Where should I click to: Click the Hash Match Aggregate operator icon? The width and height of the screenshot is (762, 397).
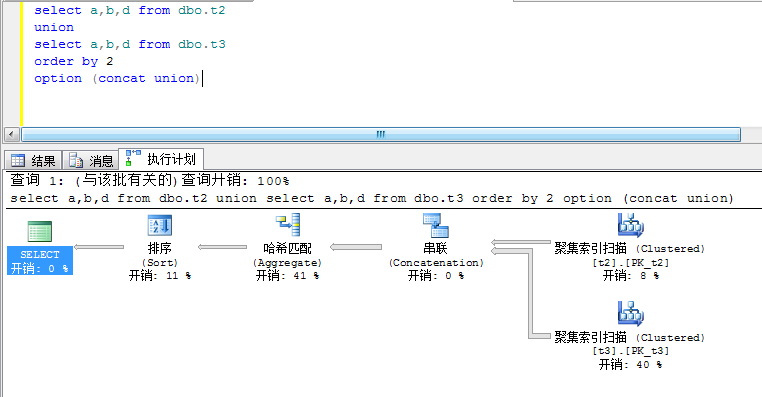click(x=288, y=225)
